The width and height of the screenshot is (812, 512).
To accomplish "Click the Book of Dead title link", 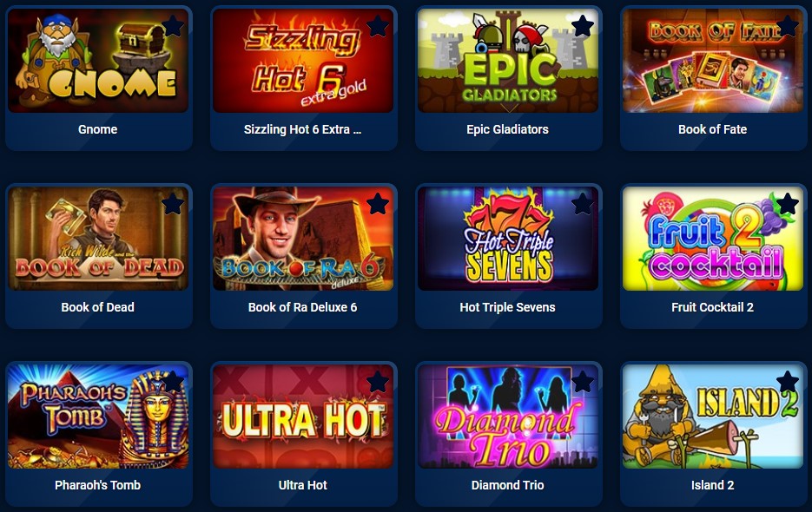I will 98,307.
